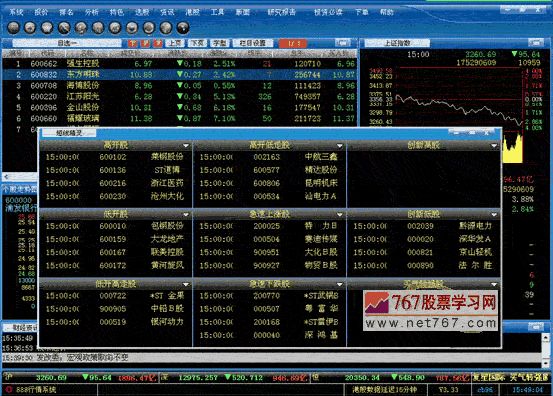Click the 字型 button
553x396 pixels.
[219, 43]
